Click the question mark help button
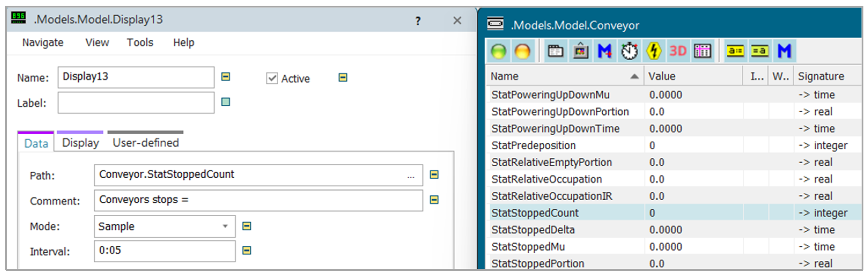Image resolution: width=868 pixels, height=276 pixels. (x=418, y=21)
